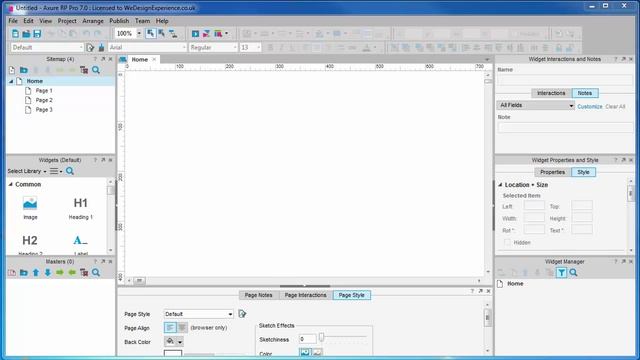Viewport: 640px width, 360px height.
Task: Set Page Align to center
Action: pyautogui.click(x=182, y=328)
